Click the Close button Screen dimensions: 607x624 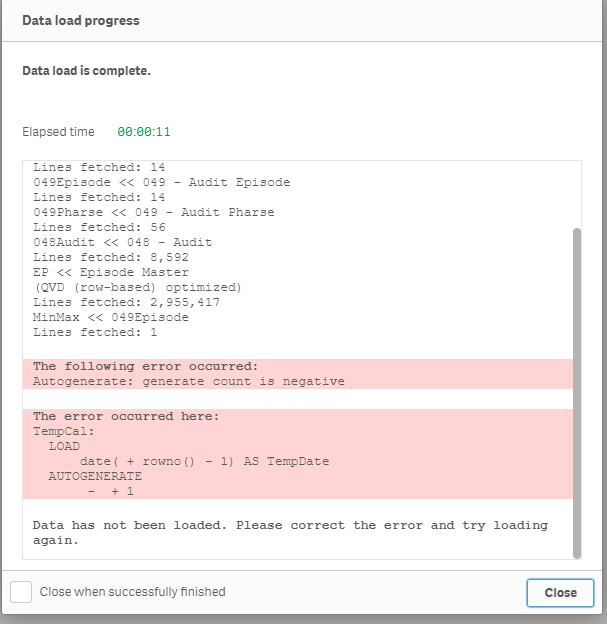pyautogui.click(x=560, y=592)
